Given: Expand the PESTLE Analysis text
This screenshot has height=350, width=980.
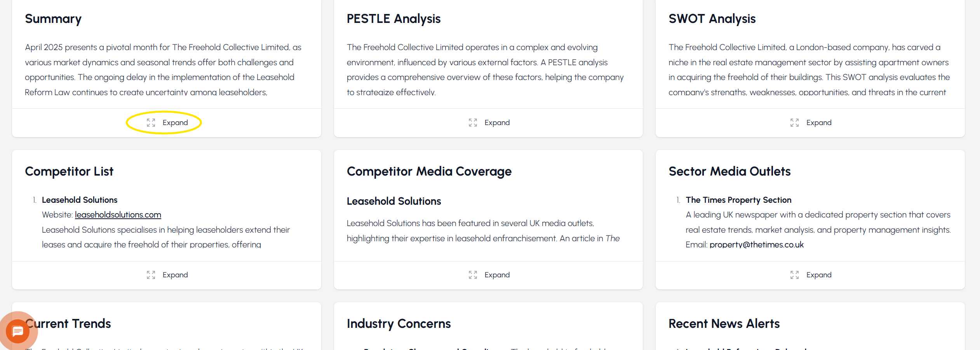Looking at the screenshot, I should pyautogui.click(x=497, y=123).
